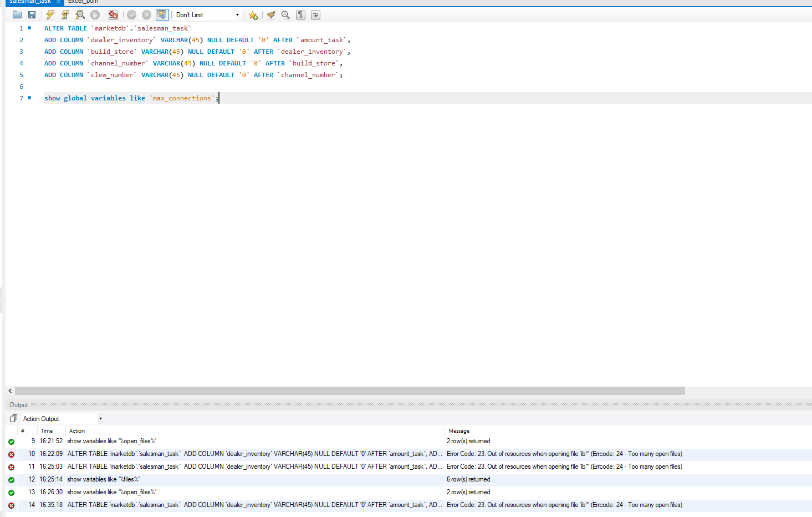Toggle auto-commit mode icon
The width and height of the screenshot is (812, 517).
click(162, 15)
